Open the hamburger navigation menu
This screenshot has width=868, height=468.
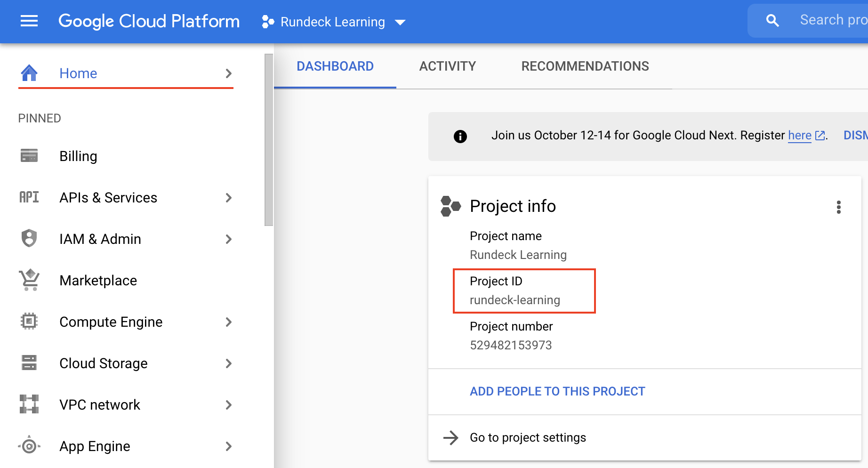click(x=29, y=21)
